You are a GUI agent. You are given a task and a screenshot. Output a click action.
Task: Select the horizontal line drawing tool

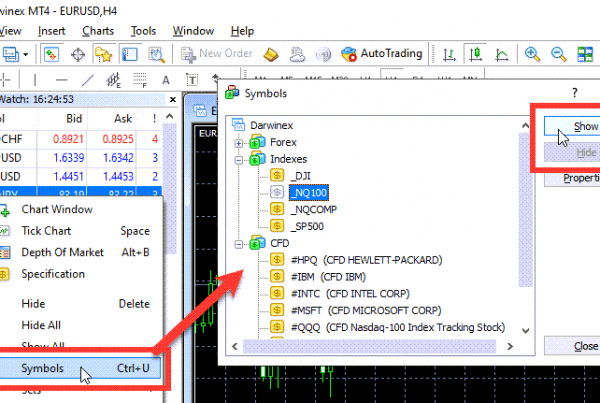pyautogui.click(x=62, y=80)
